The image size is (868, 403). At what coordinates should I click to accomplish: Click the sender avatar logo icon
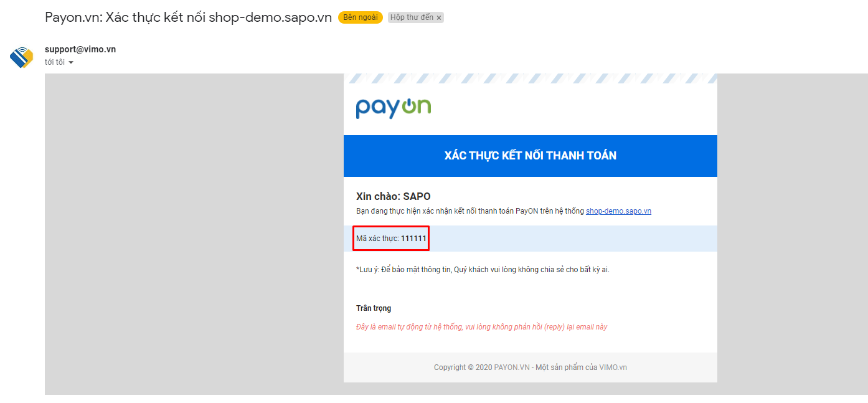pyautogui.click(x=21, y=57)
